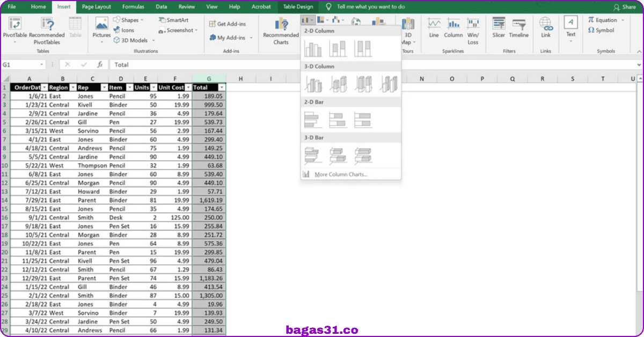Viewport: 644px width, 337px height.
Task: Insert a 2-D Clustered Bar chart
Action: click(313, 120)
